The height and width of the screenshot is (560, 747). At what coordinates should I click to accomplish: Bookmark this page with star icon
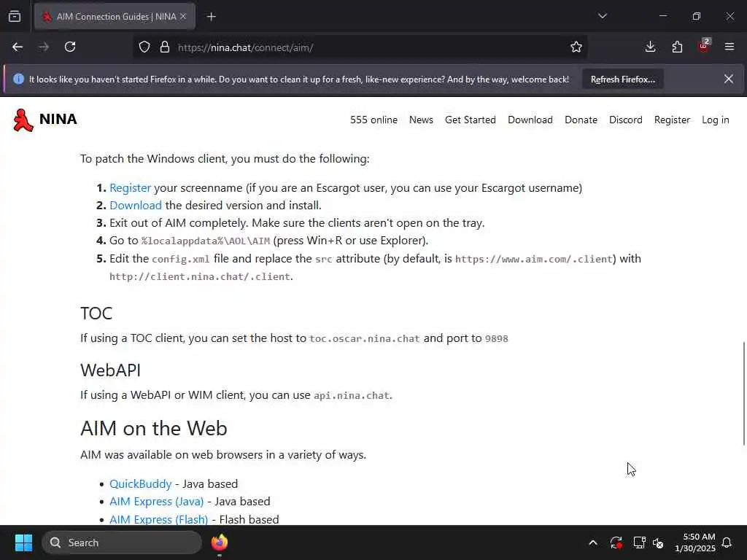point(576,47)
